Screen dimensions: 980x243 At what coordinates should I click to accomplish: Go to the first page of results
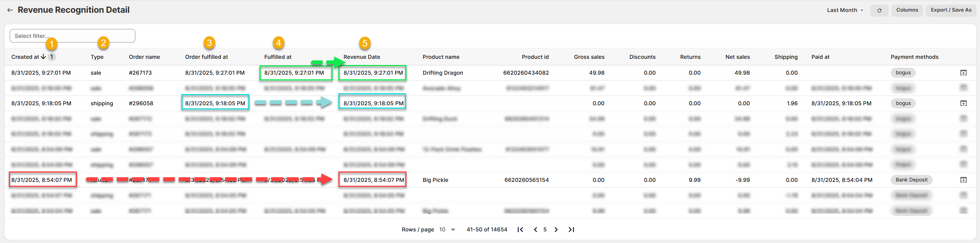tap(520, 229)
